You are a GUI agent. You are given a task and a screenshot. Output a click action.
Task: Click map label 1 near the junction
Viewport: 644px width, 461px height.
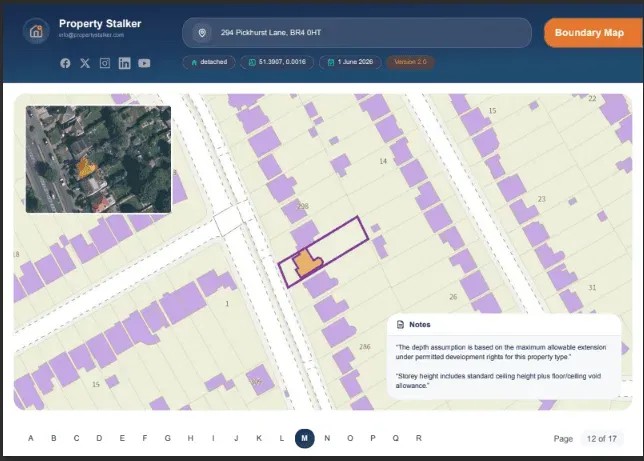click(227, 304)
